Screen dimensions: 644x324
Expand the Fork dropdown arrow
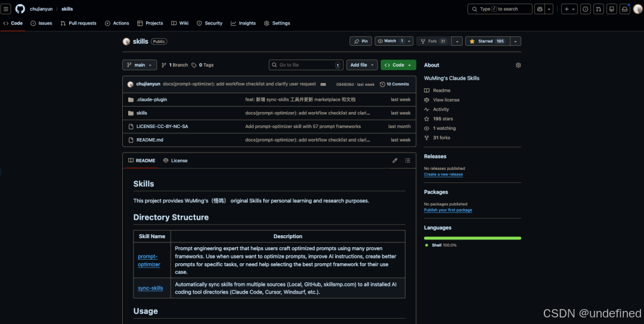tap(457, 42)
